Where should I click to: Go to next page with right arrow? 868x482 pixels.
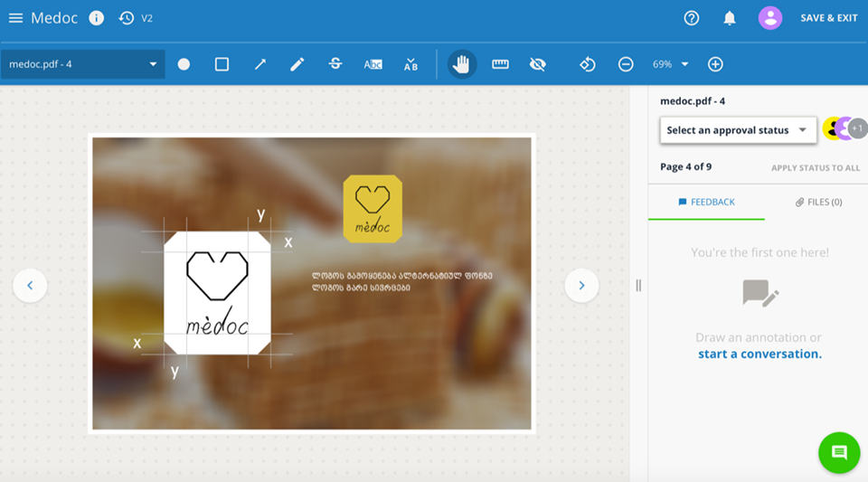[x=581, y=286]
